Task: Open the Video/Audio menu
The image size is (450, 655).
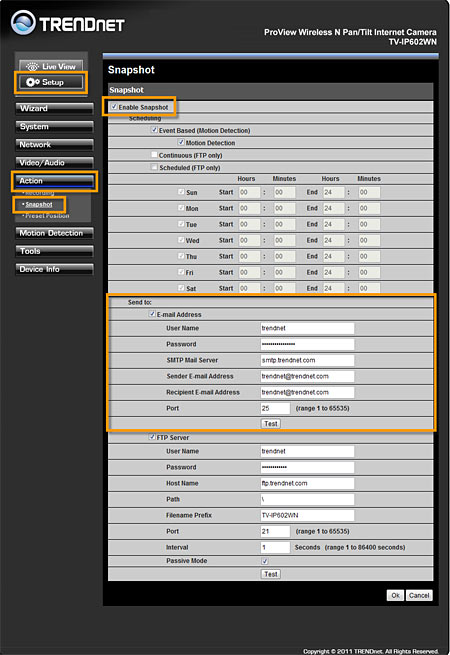Action: pos(54,163)
